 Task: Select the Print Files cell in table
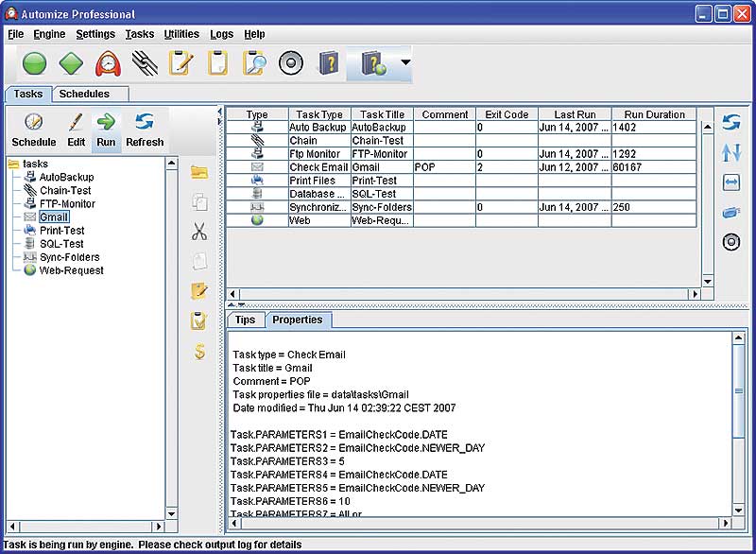pyautogui.click(x=319, y=181)
